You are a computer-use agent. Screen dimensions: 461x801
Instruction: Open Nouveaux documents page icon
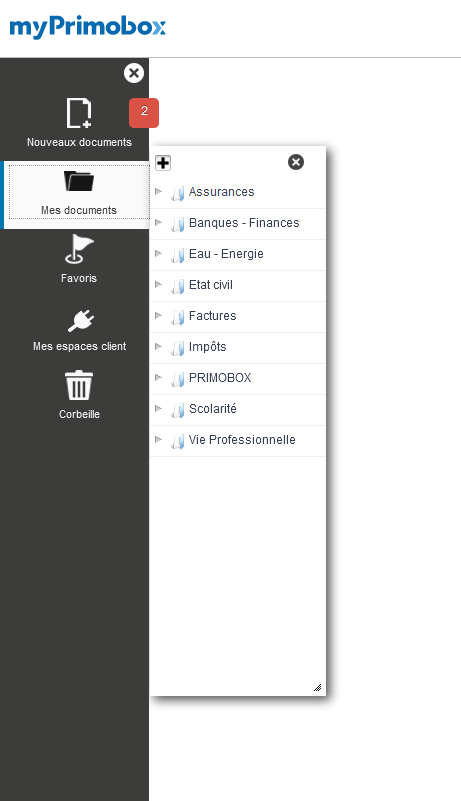(x=79, y=113)
